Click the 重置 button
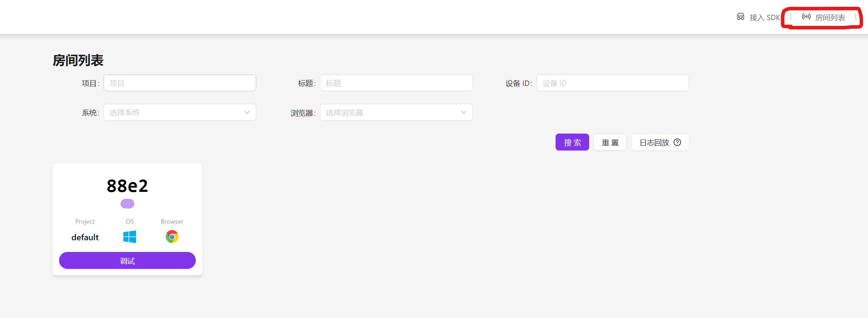The height and width of the screenshot is (318, 868). 610,142
